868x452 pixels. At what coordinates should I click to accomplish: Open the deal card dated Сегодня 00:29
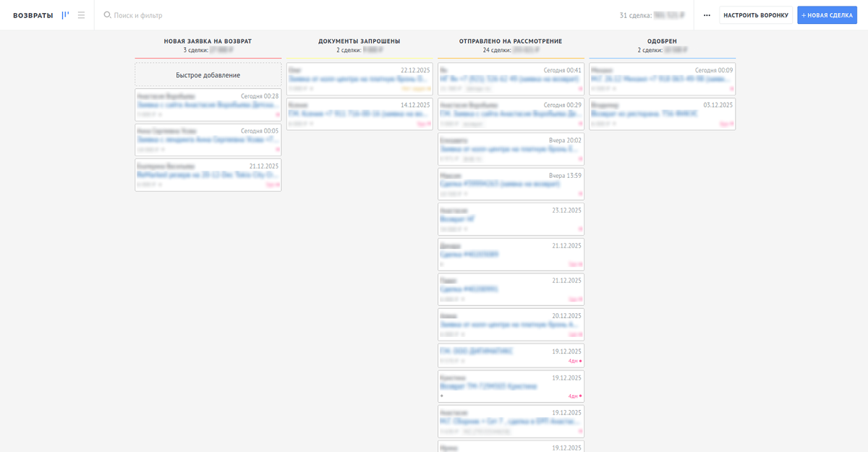click(511, 114)
